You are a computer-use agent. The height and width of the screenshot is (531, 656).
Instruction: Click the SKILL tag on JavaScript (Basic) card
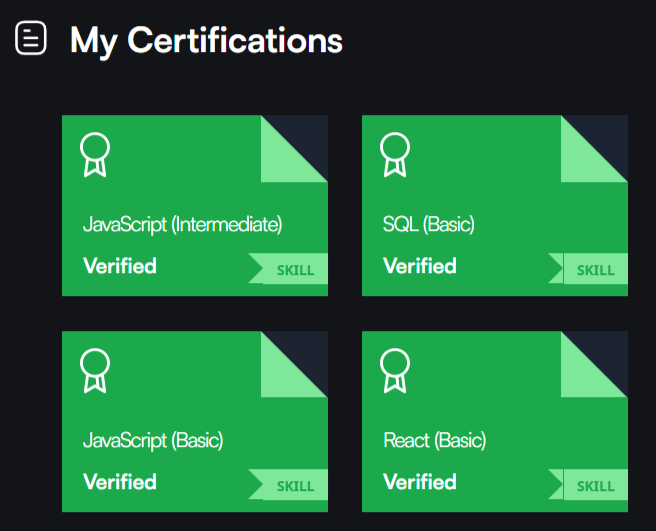289,485
